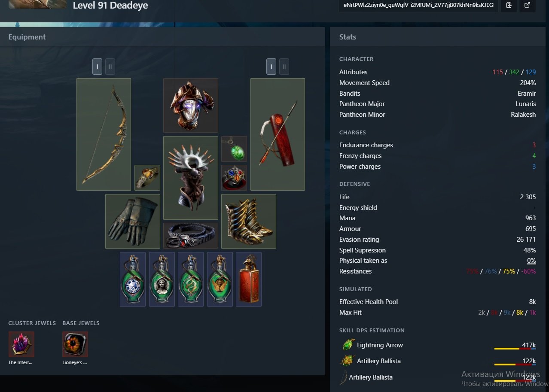Viewport: 549px width, 392px height.
Task: Select the body armour item
Action: click(191, 178)
